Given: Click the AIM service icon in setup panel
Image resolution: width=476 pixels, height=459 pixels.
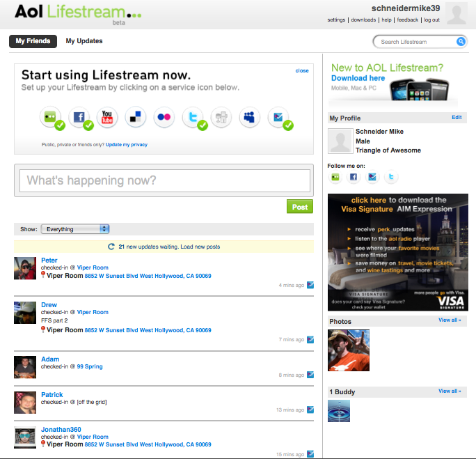Looking at the screenshot, I should 50,117.
